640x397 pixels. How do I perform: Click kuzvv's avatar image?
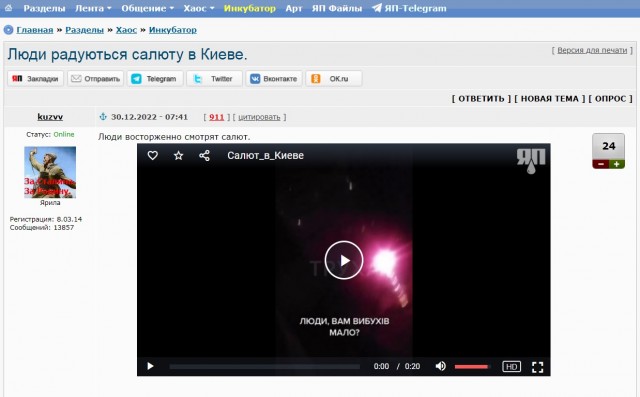(x=50, y=172)
